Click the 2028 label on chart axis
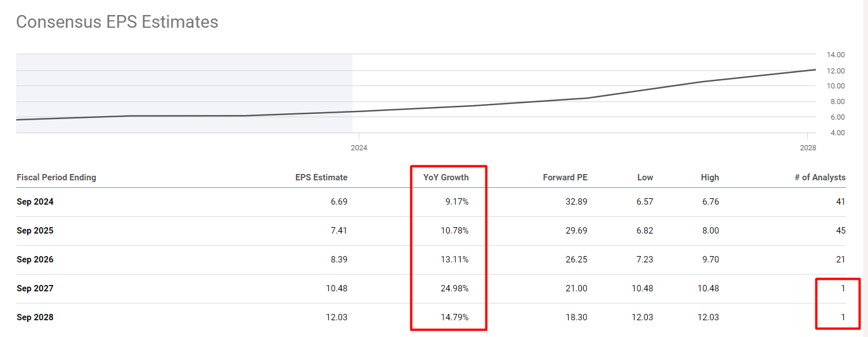Viewport: 868px width, 337px height. click(x=808, y=148)
